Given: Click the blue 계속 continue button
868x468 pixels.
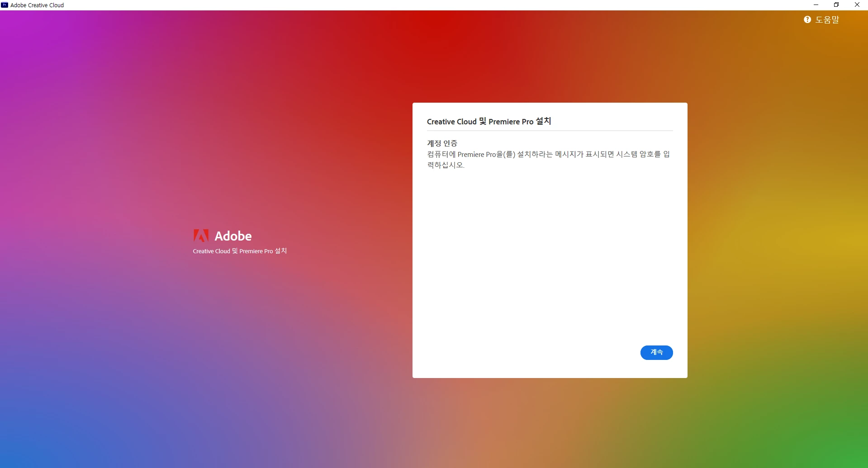Looking at the screenshot, I should pyautogui.click(x=656, y=353).
